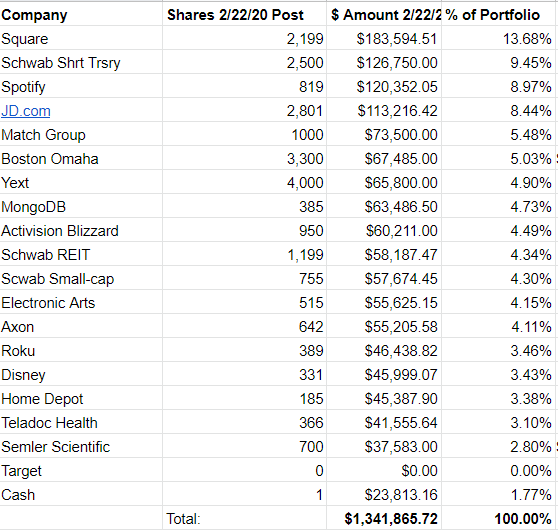Select the Cash row label
558x530 pixels.
81,495
